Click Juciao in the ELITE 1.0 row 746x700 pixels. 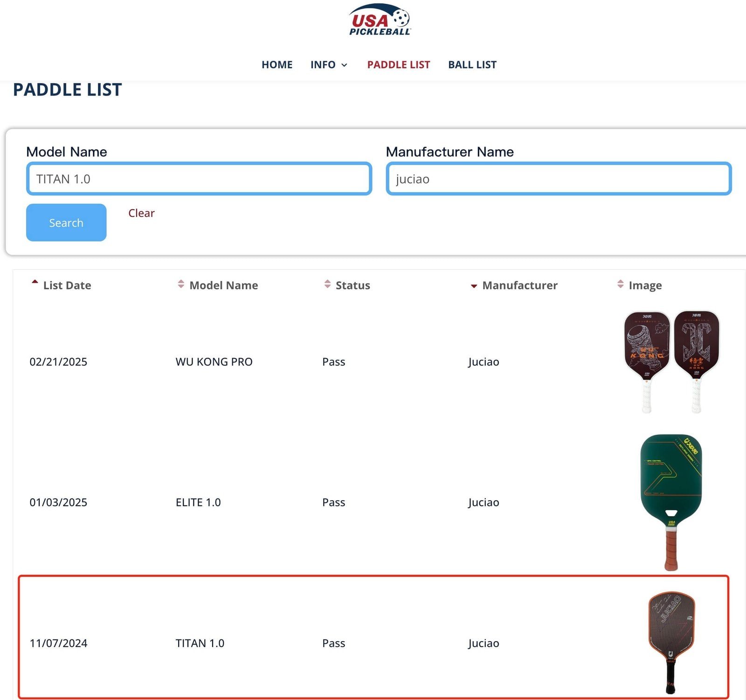pos(484,503)
